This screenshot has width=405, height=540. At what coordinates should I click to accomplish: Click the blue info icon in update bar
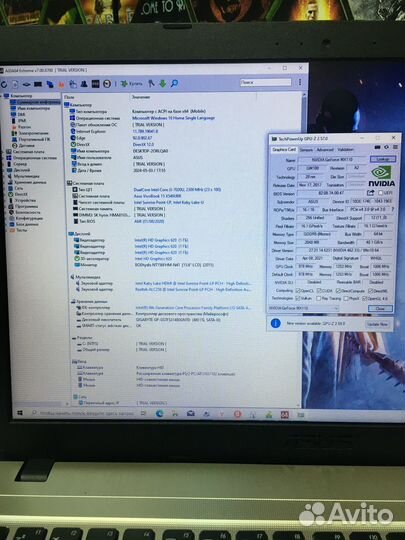click(x=276, y=323)
